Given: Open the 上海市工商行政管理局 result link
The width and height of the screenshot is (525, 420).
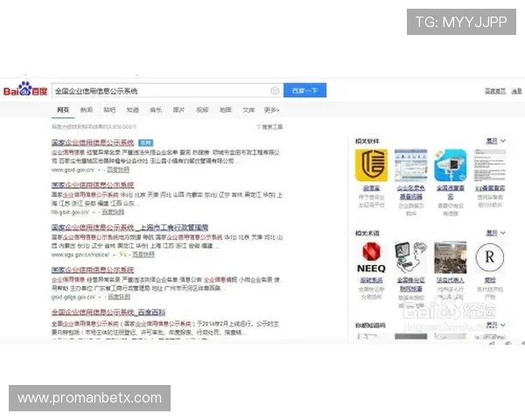Looking at the screenshot, I should pyautogui.click(x=129, y=227).
